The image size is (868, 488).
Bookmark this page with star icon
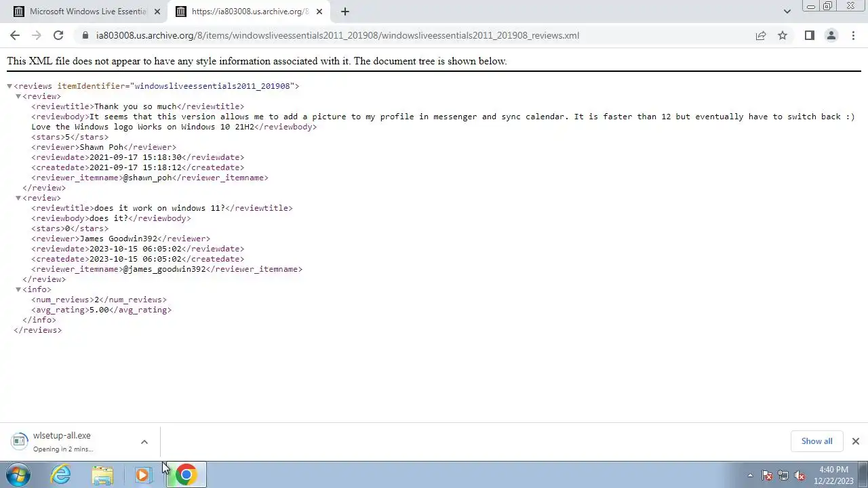pyautogui.click(x=783, y=35)
